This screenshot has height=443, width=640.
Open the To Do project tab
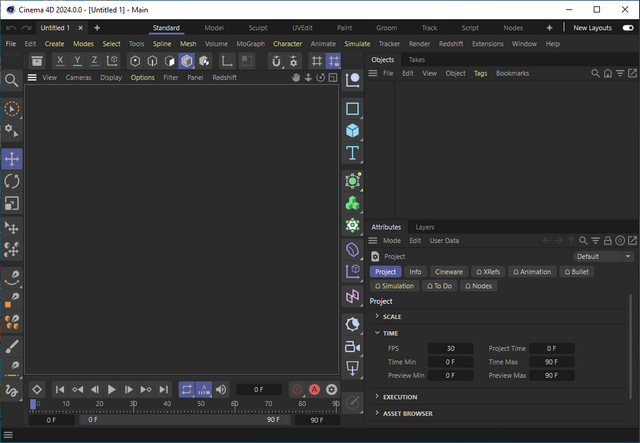(439, 286)
